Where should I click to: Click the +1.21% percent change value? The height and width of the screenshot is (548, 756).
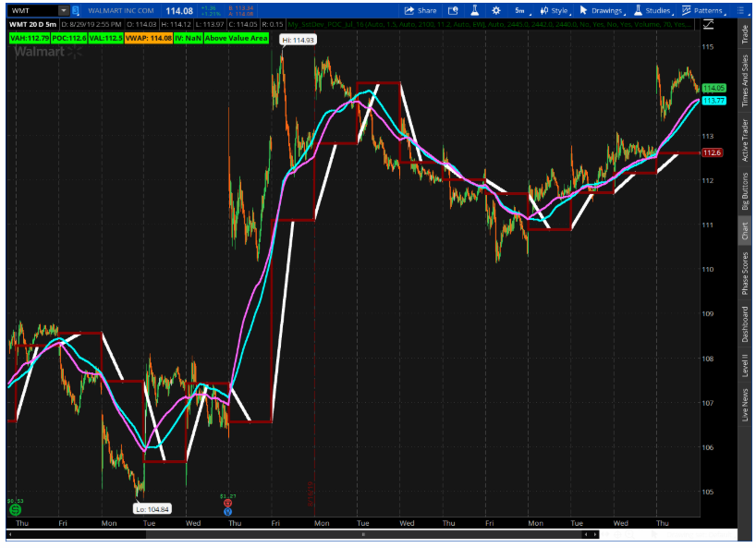tap(210, 14)
